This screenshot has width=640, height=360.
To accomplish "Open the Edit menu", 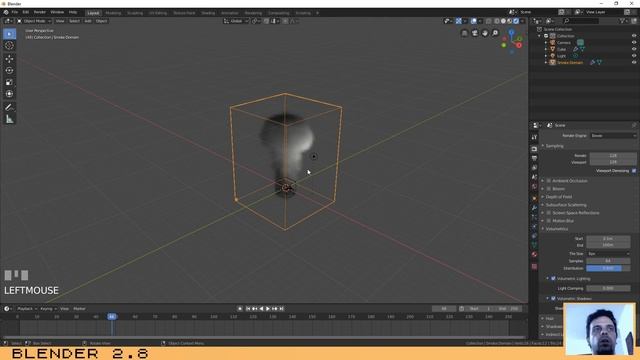I will coord(26,12).
